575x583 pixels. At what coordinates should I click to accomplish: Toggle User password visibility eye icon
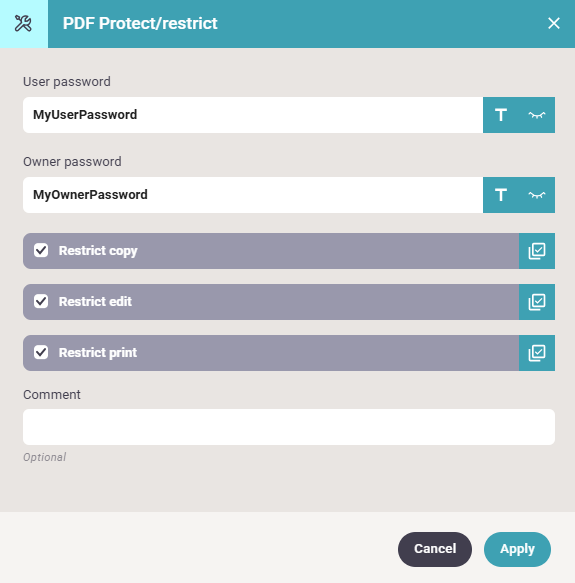click(x=537, y=115)
